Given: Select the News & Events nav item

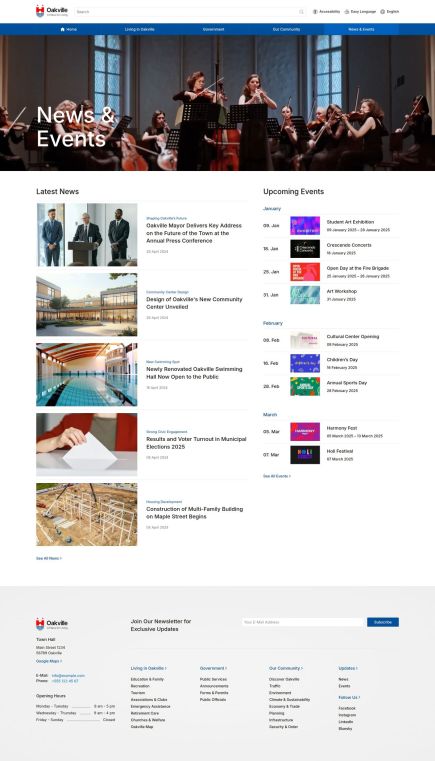Looking at the screenshot, I should click(x=361, y=29).
